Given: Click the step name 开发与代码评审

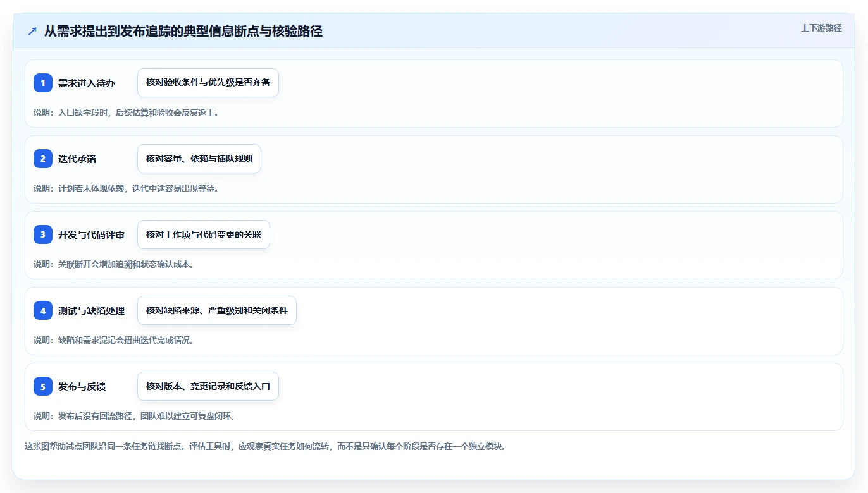Looking at the screenshot, I should [91, 234].
